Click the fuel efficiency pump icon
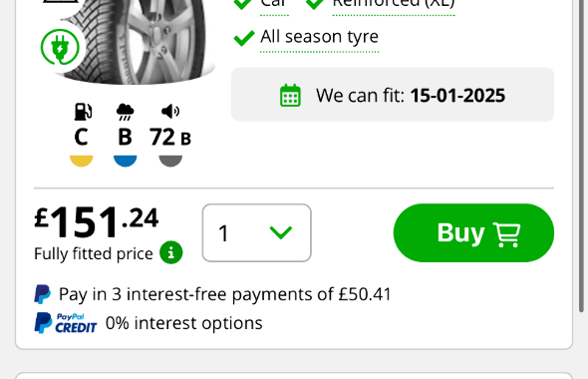This screenshot has height=379, width=588. pos(83,112)
